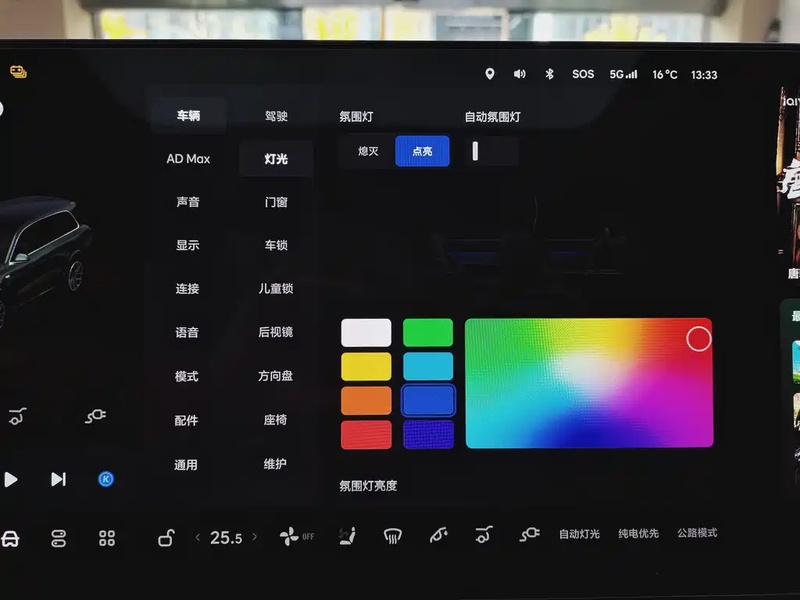The image size is (800, 600).
Task: Tap the volume speaker icon
Action: (x=520, y=74)
